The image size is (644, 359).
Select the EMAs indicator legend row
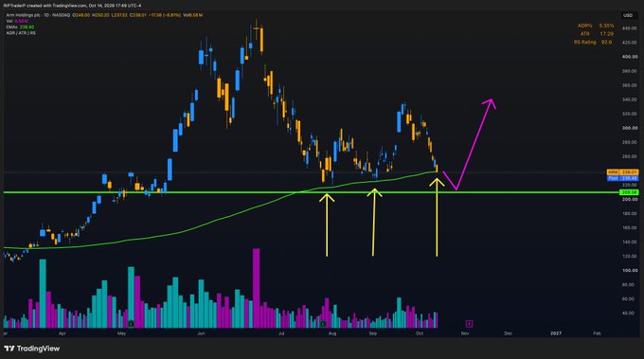coord(20,27)
